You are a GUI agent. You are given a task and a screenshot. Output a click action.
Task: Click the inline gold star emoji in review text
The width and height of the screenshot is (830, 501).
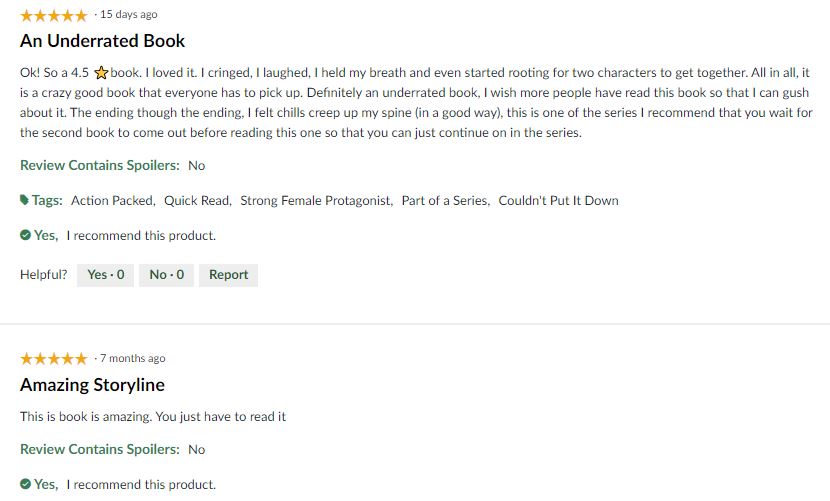[101, 74]
